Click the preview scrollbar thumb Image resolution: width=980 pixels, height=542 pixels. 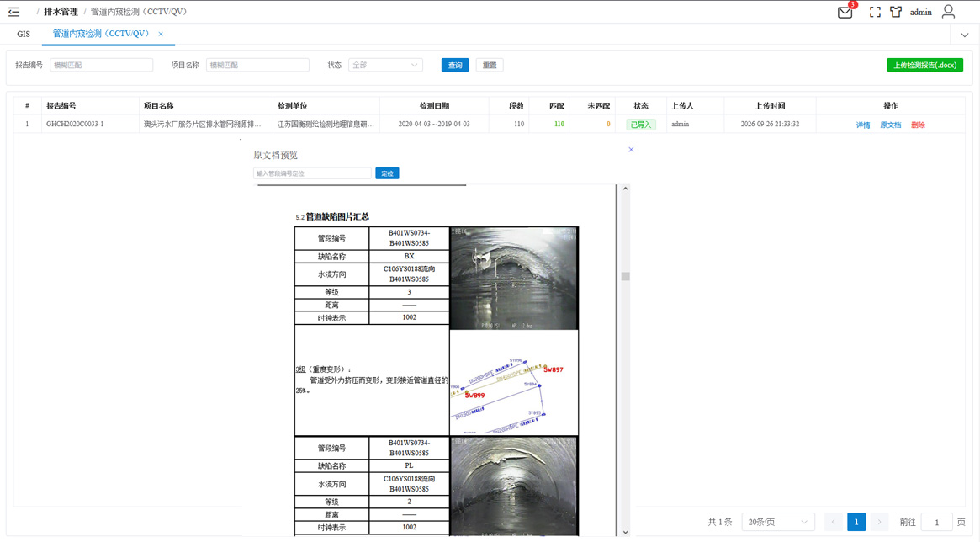625,276
